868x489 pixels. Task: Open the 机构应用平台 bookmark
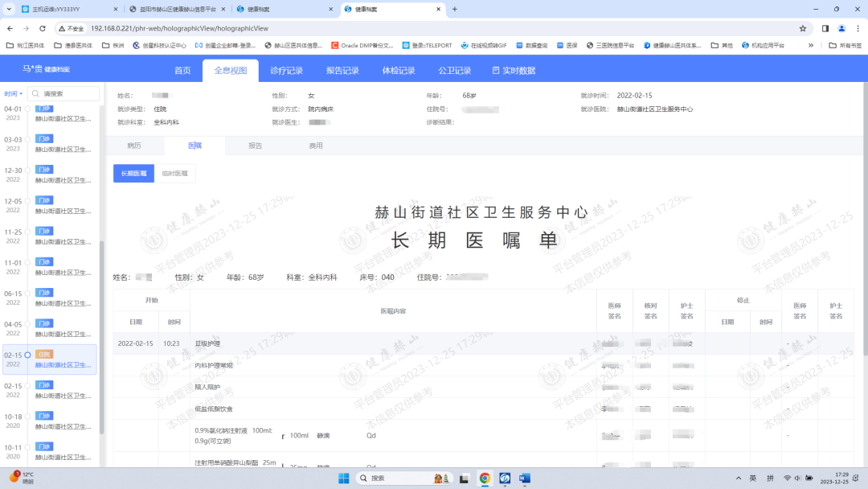tap(763, 45)
